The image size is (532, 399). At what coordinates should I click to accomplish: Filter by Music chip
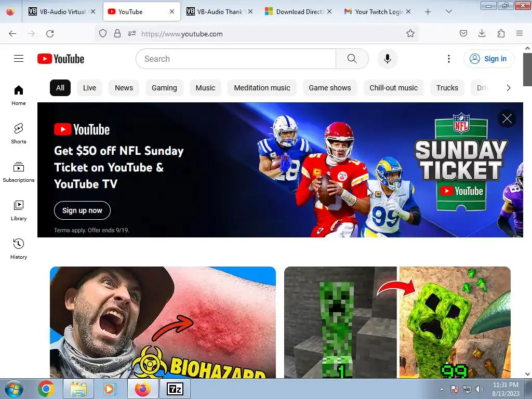205,88
